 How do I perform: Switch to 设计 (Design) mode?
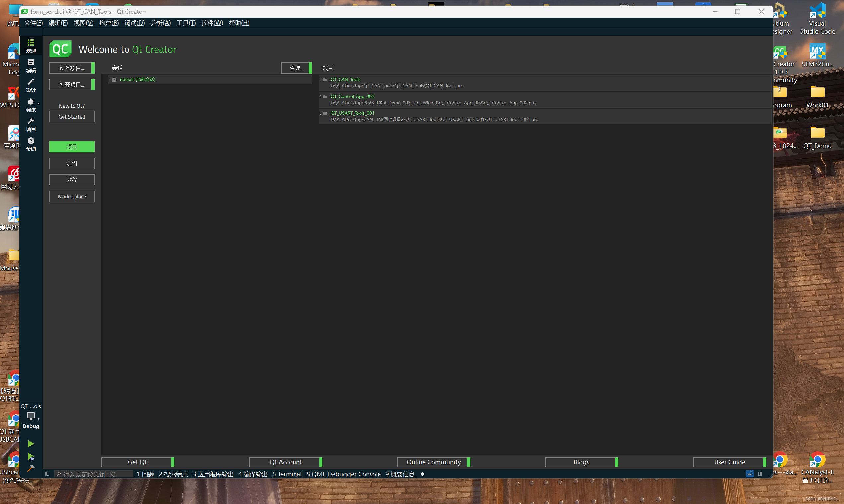tap(31, 85)
